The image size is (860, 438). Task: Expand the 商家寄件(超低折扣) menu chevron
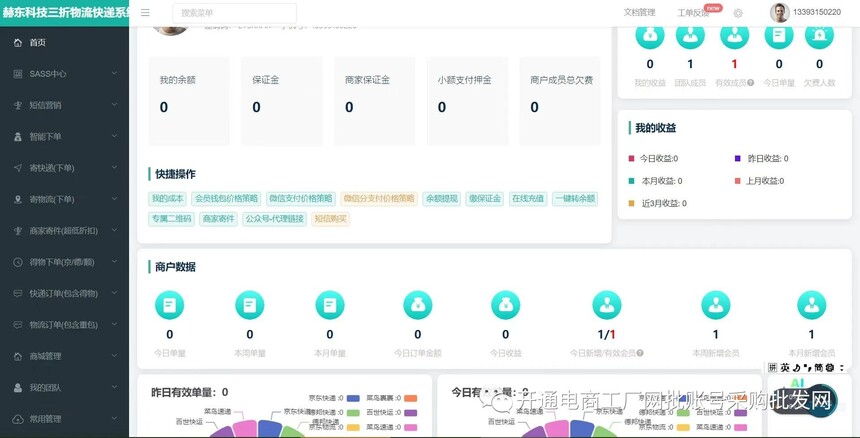tap(114, 230)
